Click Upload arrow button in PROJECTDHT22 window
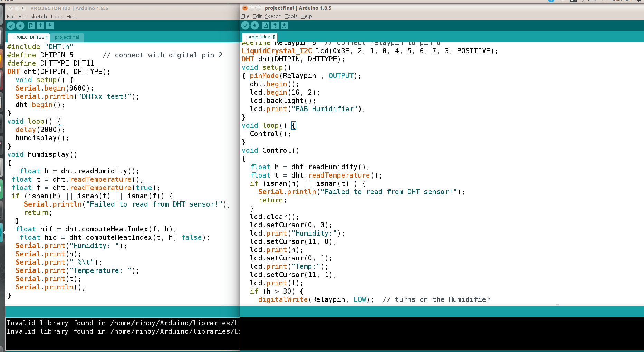Viewport: 644px width, 352px height. [20, 26]
